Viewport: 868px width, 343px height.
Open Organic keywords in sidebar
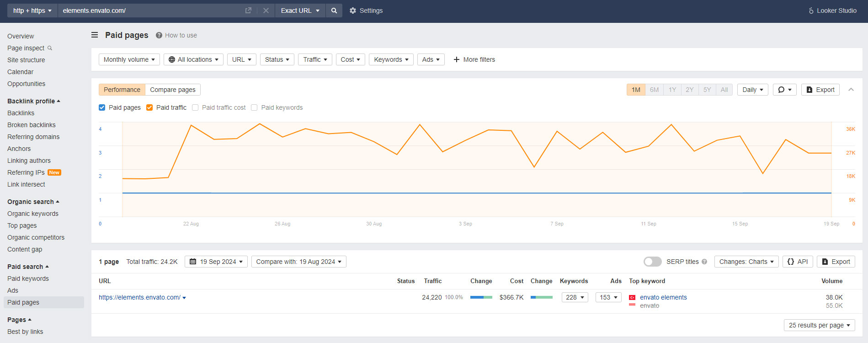tap(33, 214)
